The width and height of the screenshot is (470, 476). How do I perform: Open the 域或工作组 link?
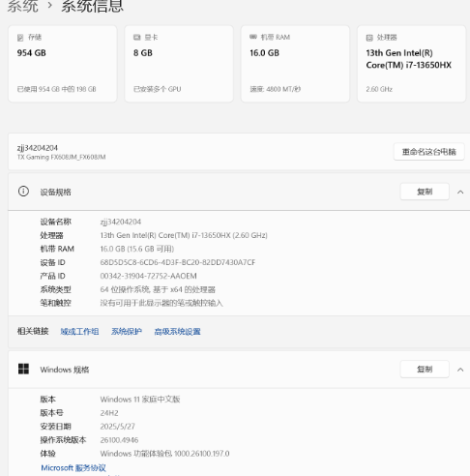79,332
